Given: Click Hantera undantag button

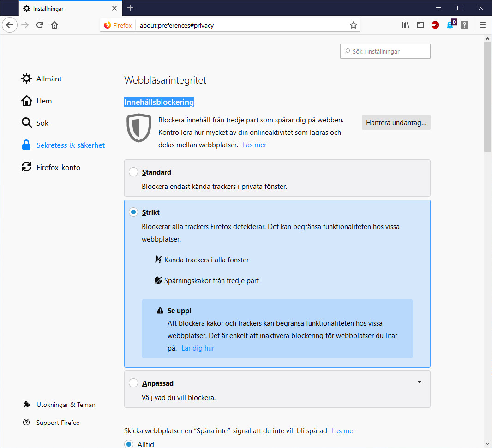Looking at the screenshot, I should tap(396, 122).
